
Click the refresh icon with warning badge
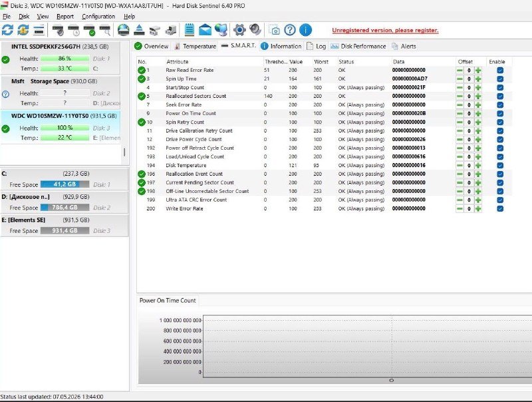tap(23, 30)
